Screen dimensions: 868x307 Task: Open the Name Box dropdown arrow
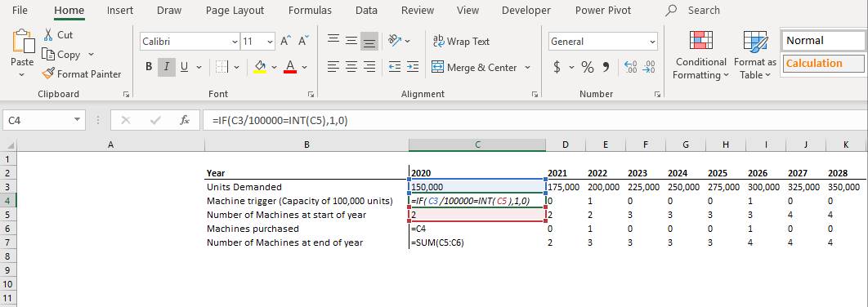pyautogui.click(x=76, y=120)
